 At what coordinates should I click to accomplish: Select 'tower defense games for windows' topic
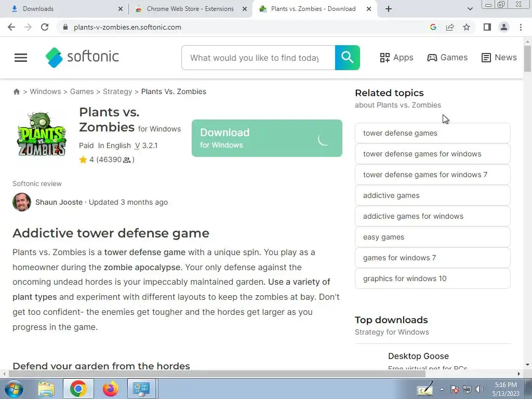click(433, 154)
